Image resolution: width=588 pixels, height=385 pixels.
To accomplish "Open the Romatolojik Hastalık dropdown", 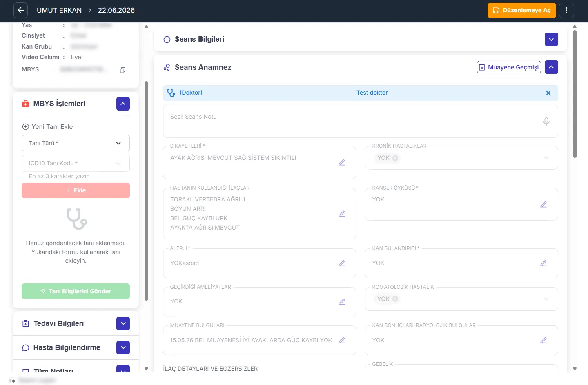I will [x=546, y=299].
